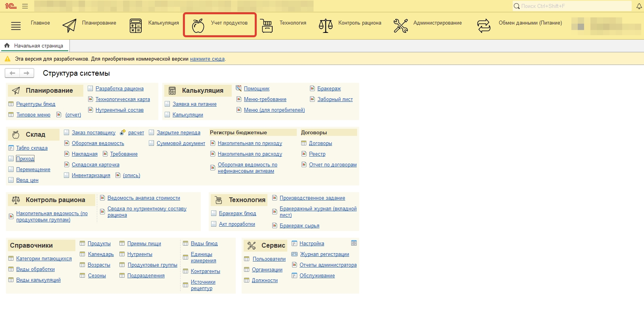Click the icon right of Настройка
The width and height of the screenshot is (644, 313).
coord(354,243)
